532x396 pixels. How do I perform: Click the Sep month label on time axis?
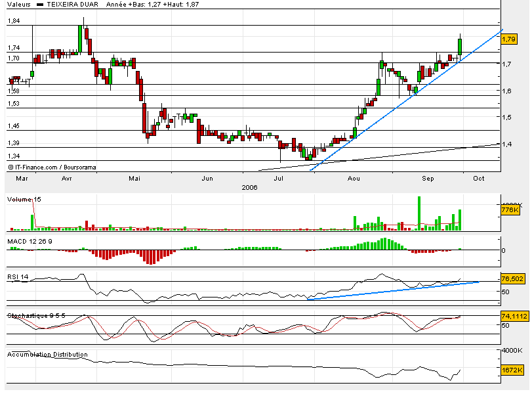[428, 179]
